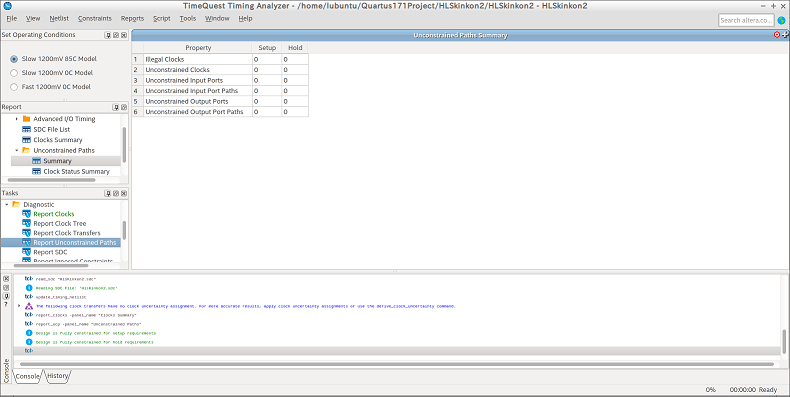Click the console vertical scrollbar
790x397 pixels.
click(784, 342)
